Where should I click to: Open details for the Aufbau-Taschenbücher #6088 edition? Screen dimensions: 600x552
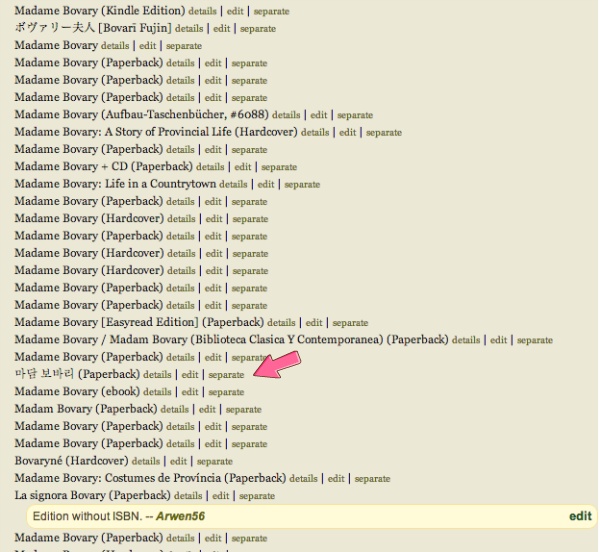[x=286, y=115]
